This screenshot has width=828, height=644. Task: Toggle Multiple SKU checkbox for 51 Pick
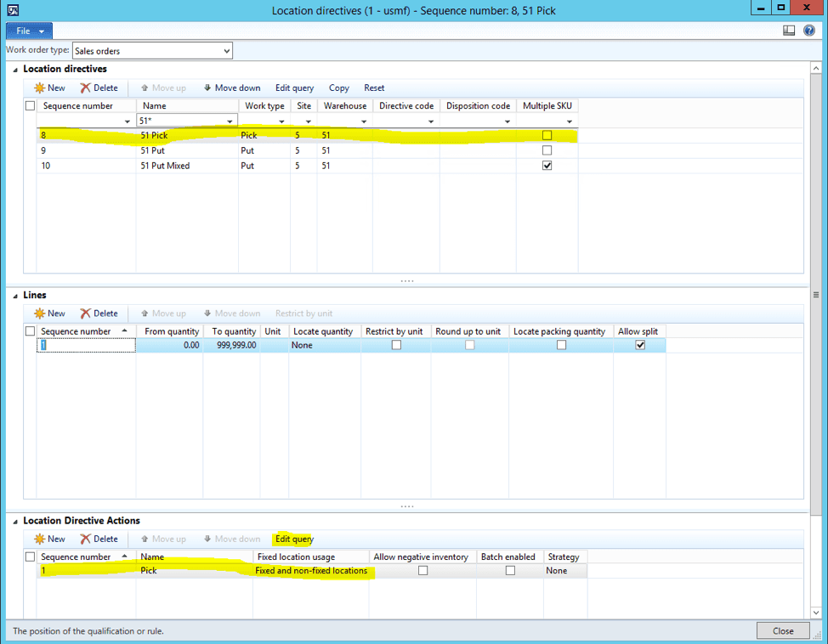(x=547, y=136)
